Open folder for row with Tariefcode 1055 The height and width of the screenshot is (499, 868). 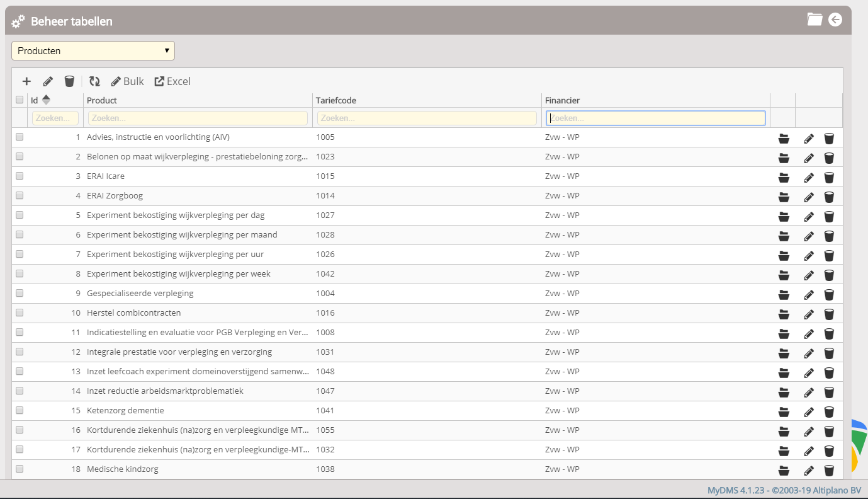point(784,432)
